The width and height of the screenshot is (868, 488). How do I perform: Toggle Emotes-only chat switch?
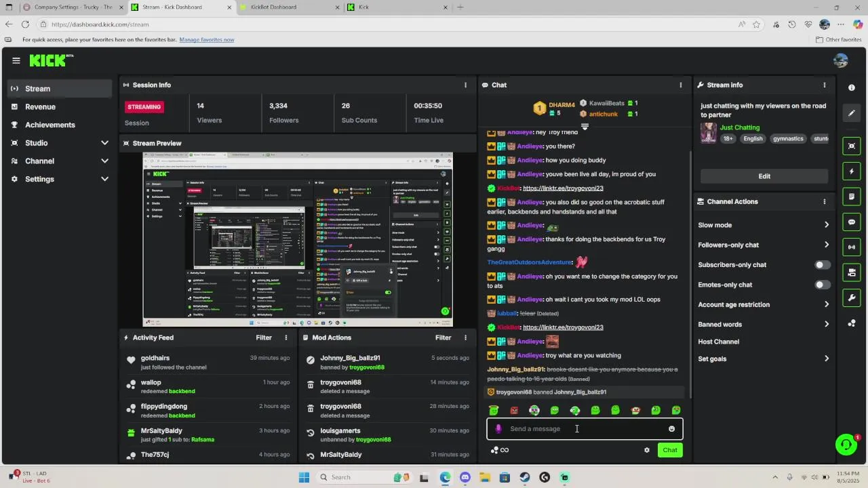tap(822, 285)
